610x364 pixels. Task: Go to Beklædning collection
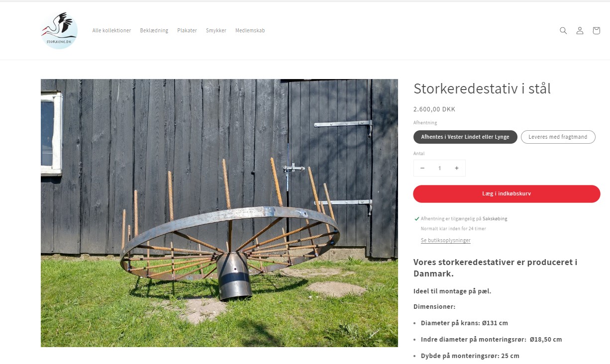[x=154, y=30]
